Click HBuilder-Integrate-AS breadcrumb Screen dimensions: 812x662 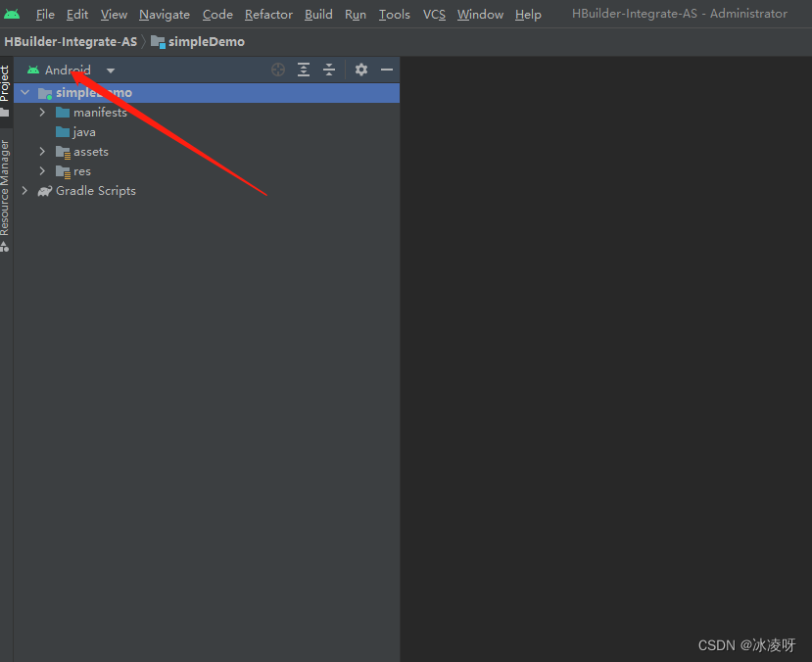(71, 41)
